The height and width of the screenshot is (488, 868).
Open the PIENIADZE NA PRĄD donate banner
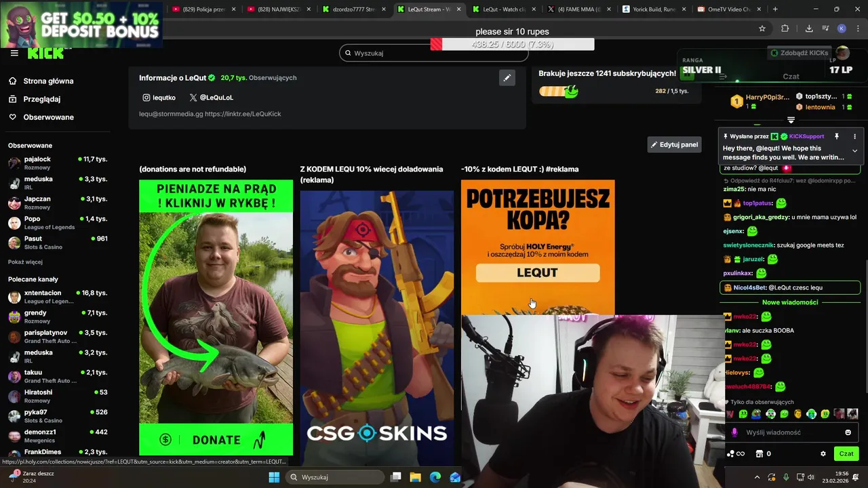[216, 318]
